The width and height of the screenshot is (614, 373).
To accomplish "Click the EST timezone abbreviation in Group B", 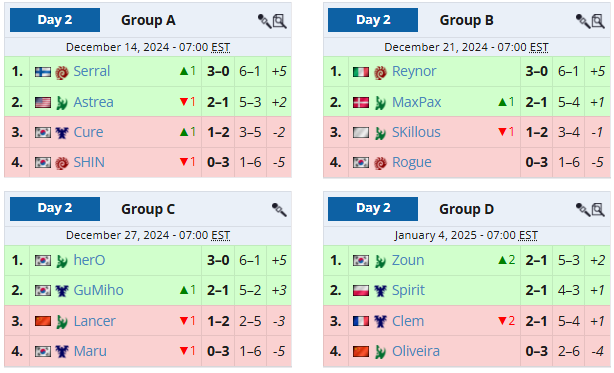I will pos(539,47).
